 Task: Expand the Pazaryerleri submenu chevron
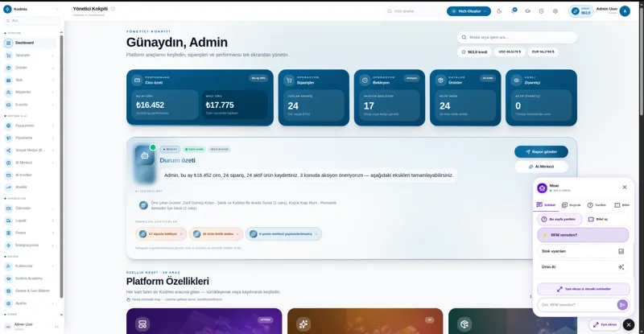click(53, 126)
